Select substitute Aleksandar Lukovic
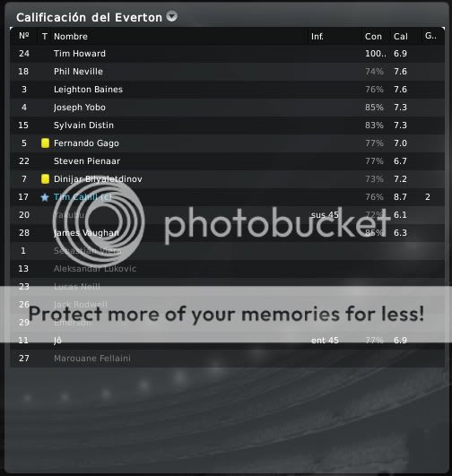This screenshot has height=476, width=452. point(95,269)
